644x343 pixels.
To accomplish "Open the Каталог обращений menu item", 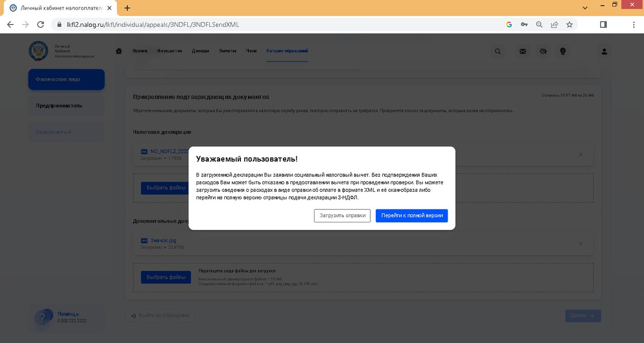I will pos(287,51).
